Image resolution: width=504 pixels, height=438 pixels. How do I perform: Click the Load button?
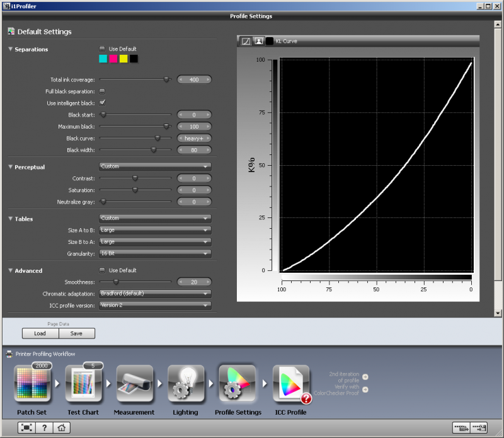pos(40,334)
